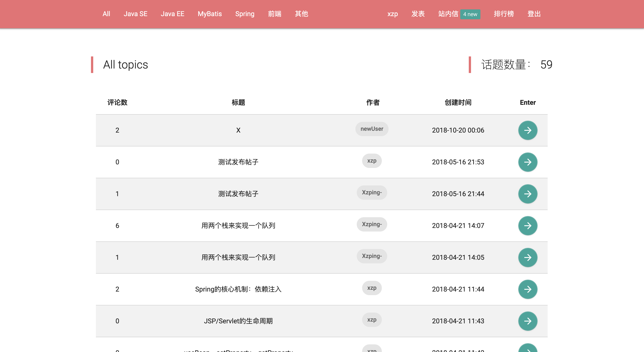644x352 pixels.
Task: Enter the topic created 2018-05-16 21:44
Action: click(527, 194)
